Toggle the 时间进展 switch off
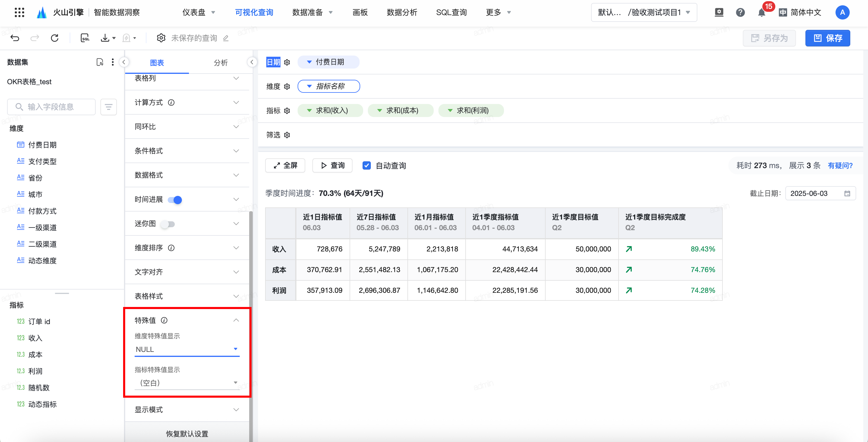This screenshot has width=868, height=442. (175, 200)
